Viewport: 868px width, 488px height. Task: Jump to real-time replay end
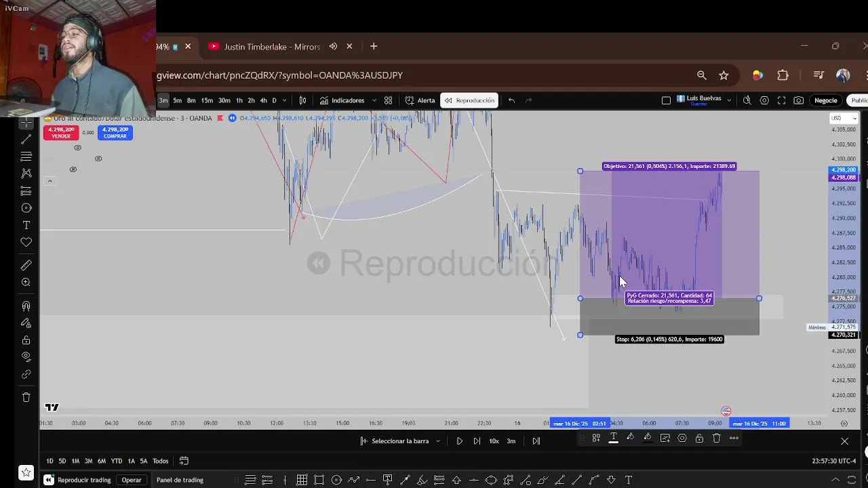(536, 441)
